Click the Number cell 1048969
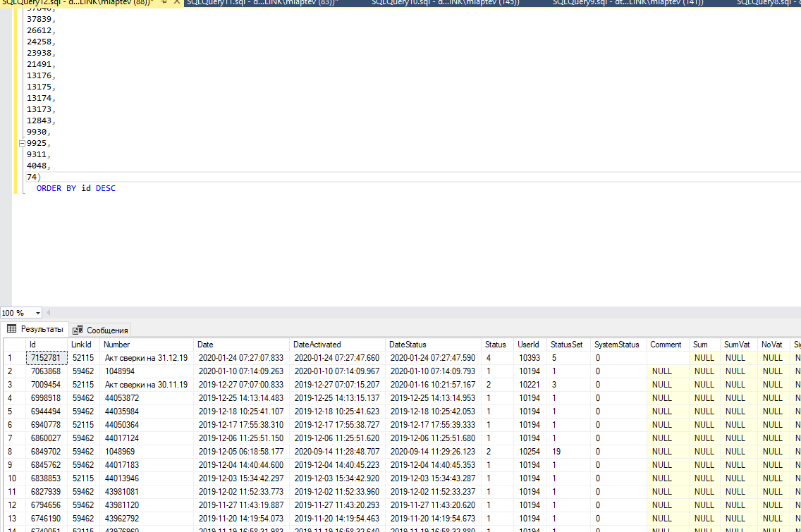 point(147,452)
